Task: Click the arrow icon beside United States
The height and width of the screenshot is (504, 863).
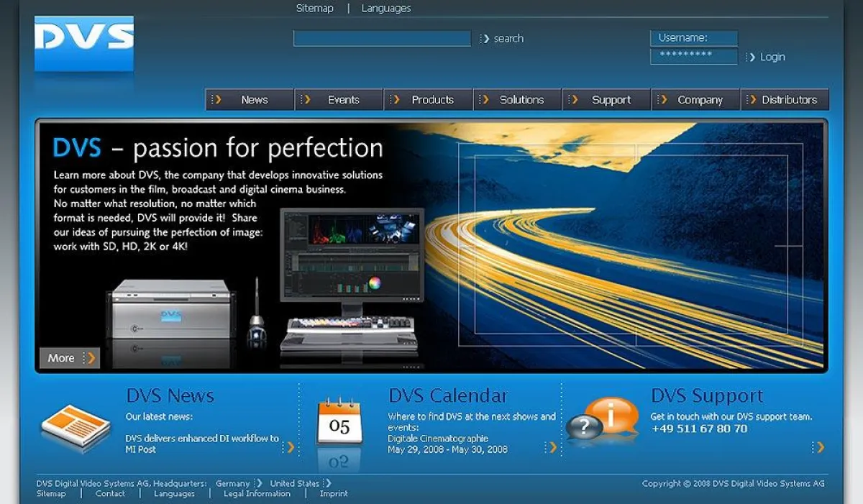Action: pyautogui.click(x=327, y=483)
